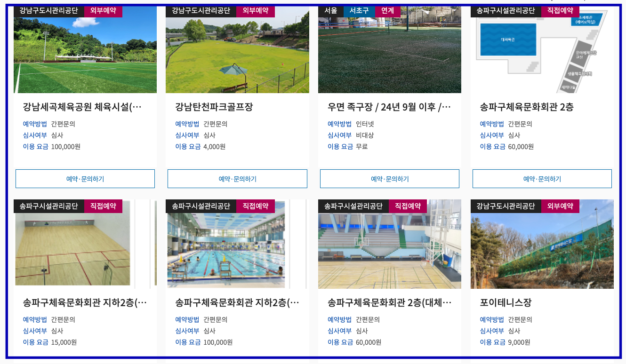Screen dimensions: 626x364
Task: Open the 우면 족구장 / 24년 9월 이후 title
Action: click(389, 107)
